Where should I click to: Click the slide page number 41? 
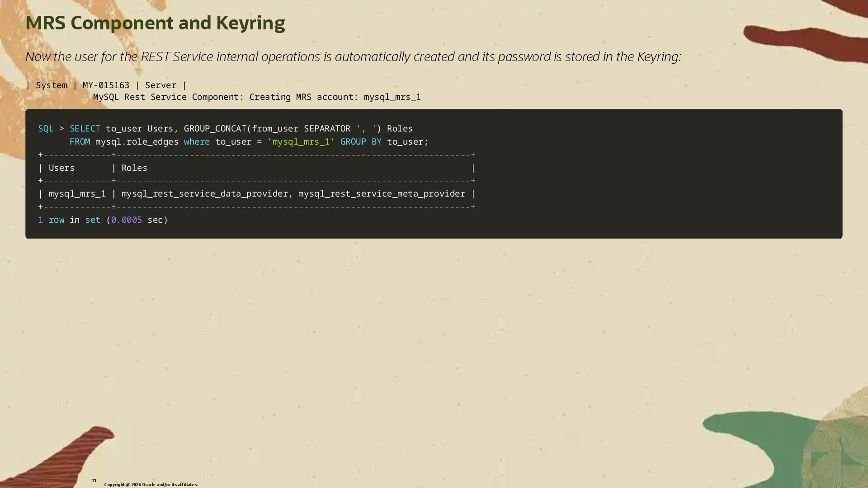pos(94,481)
